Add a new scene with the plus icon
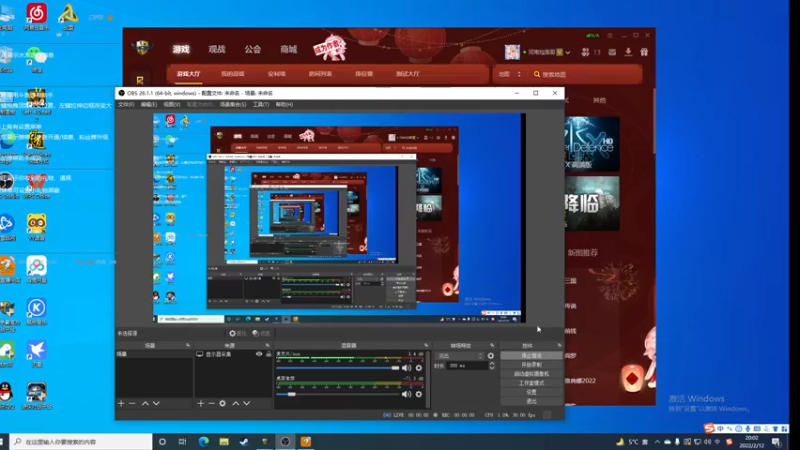The width and height of the screenshot is (800, 450). click(x=121, y=403)
